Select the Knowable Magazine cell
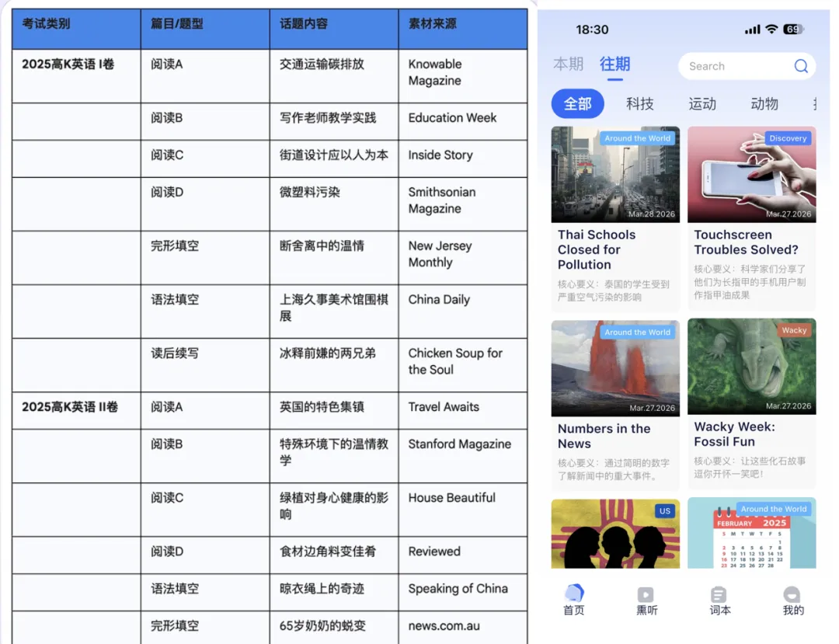 (463, 76)
